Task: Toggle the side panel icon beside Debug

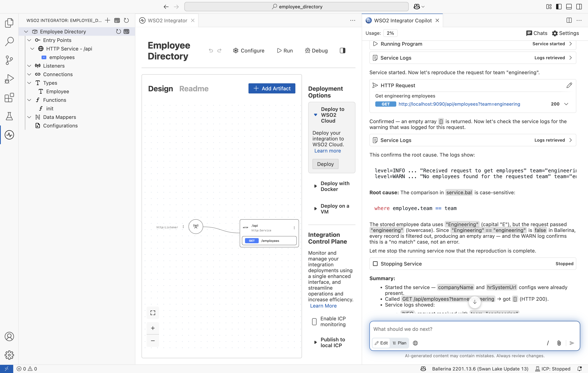Action: 343,51
